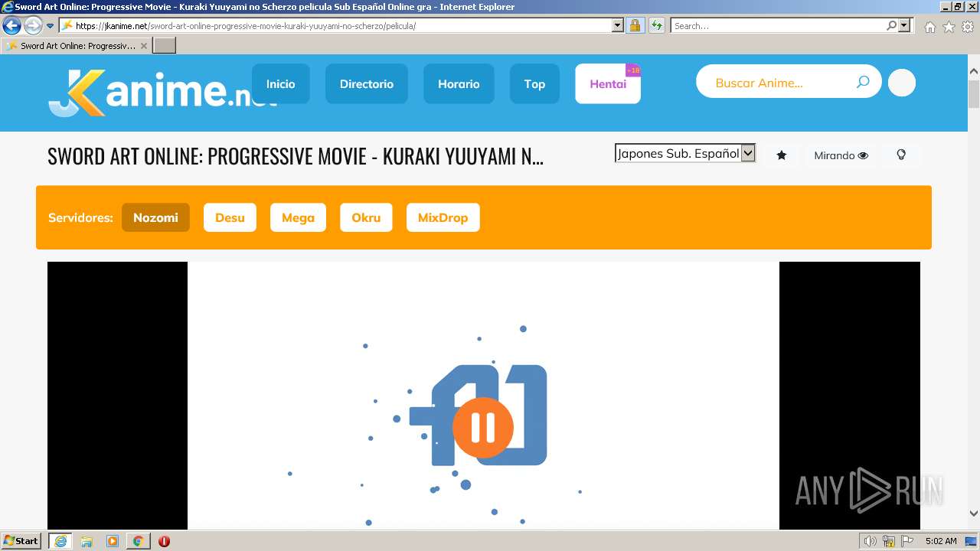This screenshot has width=980, height=551.
Task: Select the Sword Art Online browser tab
Action: (77, 46)
